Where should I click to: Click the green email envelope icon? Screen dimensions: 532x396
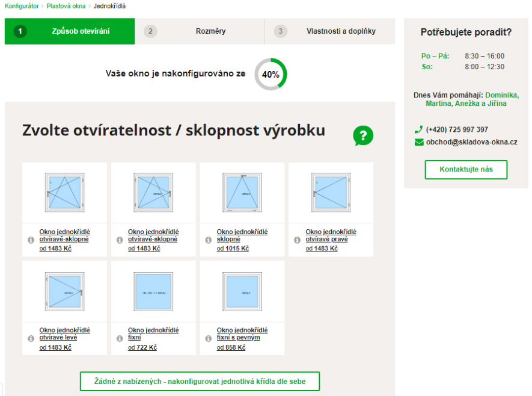419,143
